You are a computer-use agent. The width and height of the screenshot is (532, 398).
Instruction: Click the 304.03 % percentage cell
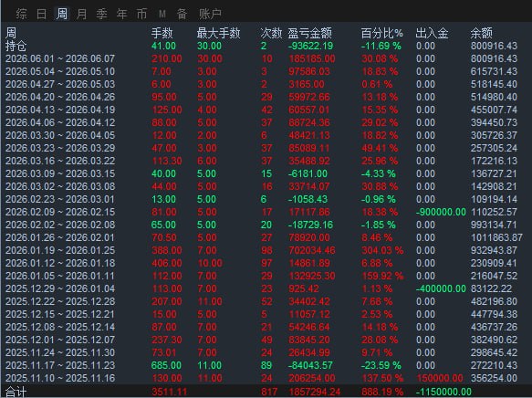(382, 250)
